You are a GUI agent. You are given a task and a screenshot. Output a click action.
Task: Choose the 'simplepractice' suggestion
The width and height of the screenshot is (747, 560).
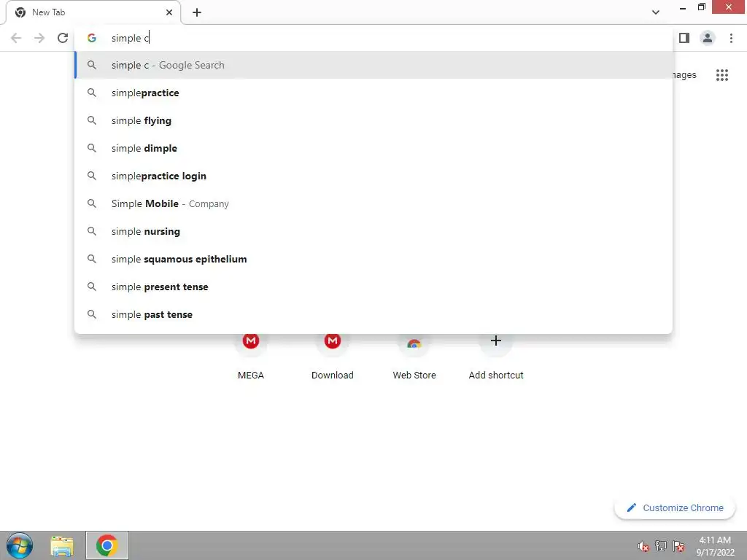pos(373,93)
